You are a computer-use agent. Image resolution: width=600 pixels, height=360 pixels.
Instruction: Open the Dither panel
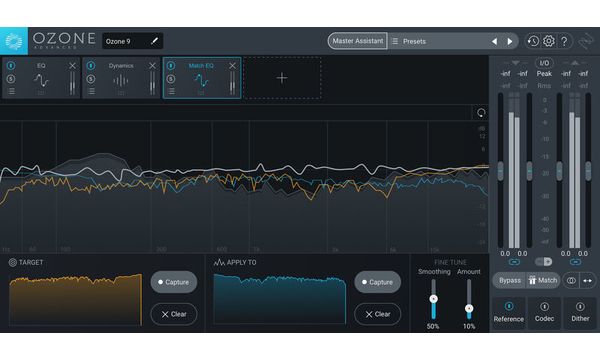tap(580, 313)
